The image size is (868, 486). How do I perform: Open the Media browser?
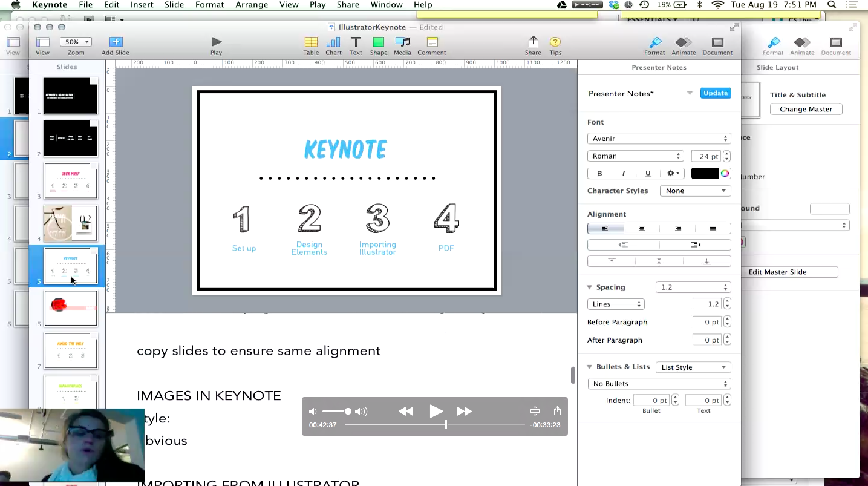[x=402, y=45]
